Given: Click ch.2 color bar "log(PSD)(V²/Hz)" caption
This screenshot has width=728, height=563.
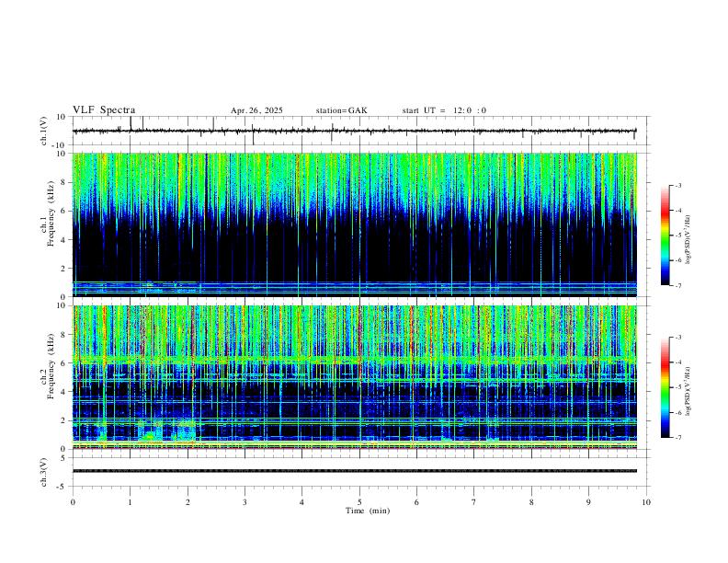Looking at the screenshot, I should pyautogui.click(x=688, y=391).
